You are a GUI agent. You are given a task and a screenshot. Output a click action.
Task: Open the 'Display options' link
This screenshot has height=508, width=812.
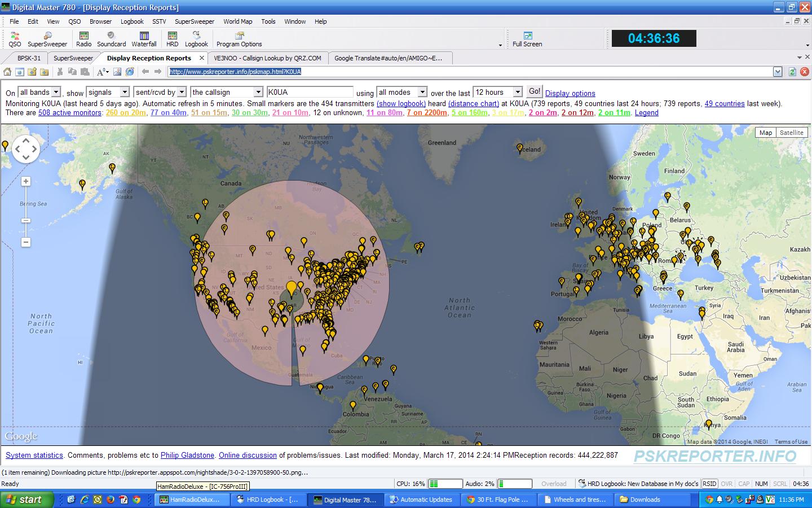point(570,93)
